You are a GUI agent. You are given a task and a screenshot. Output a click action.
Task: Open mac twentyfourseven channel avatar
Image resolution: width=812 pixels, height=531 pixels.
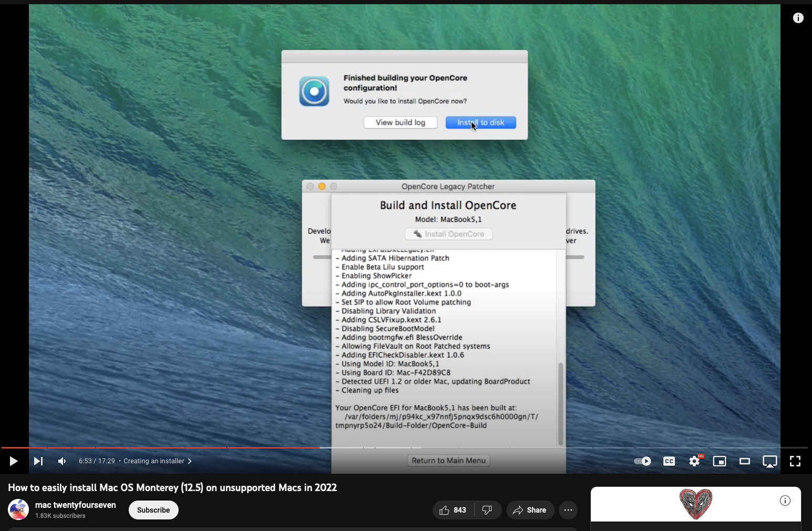[x=18, y=509]
